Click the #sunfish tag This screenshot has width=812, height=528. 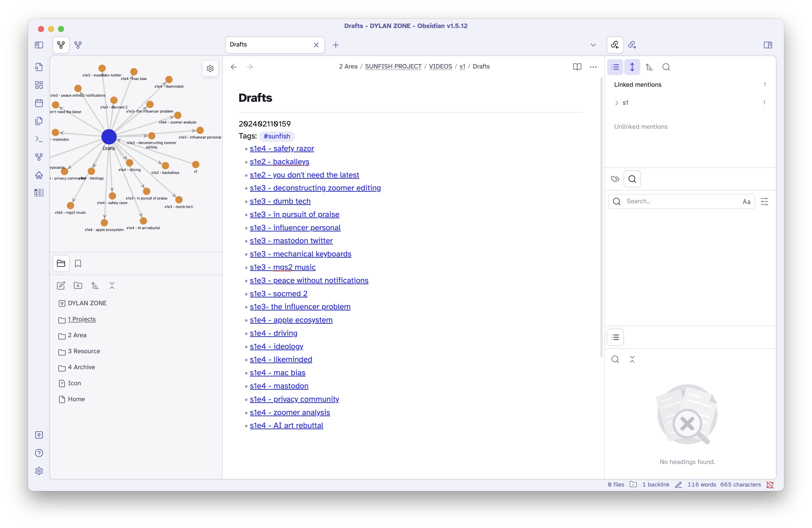tap(277, 136)
